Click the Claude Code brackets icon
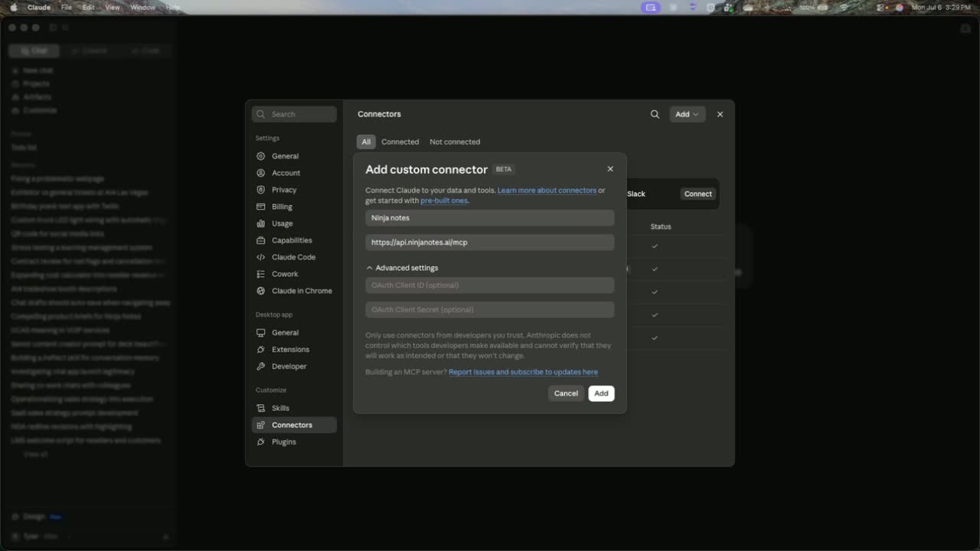The height and width of the screenshot is (551, 980). (x=261, y=257)
